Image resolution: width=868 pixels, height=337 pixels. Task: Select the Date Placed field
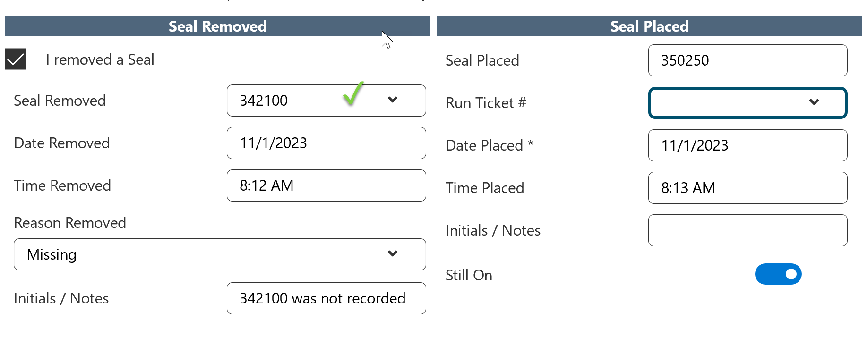point(748,145)
